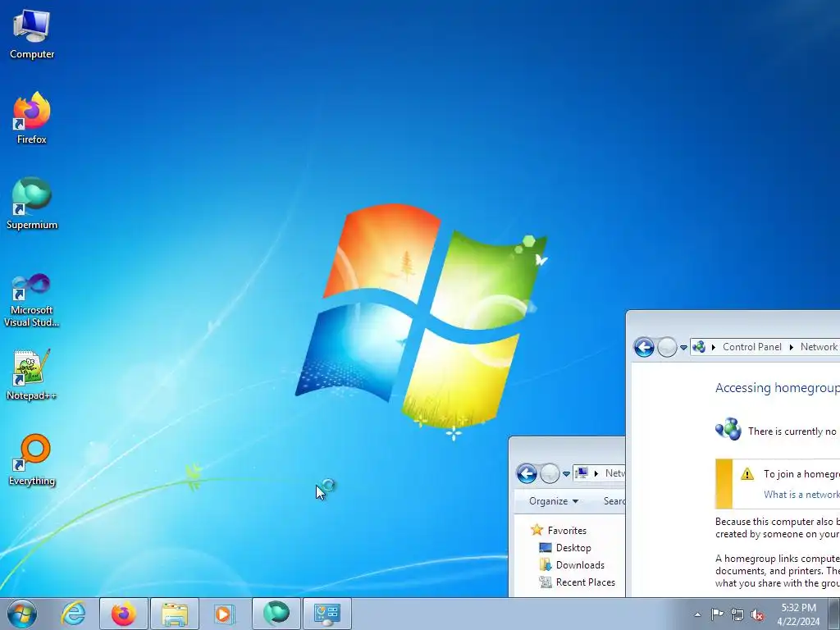Expand the arrow before Control Panel breadcrumb
Image resolution: width=840 pixels, height=630 pixels.
(x=714, y=347)
